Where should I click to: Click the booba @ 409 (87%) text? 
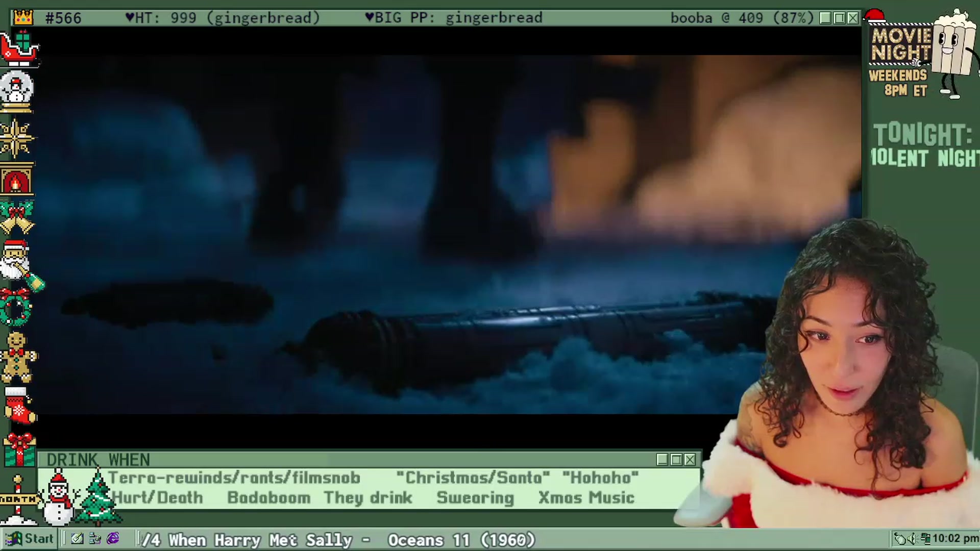[x=742, y=18]
